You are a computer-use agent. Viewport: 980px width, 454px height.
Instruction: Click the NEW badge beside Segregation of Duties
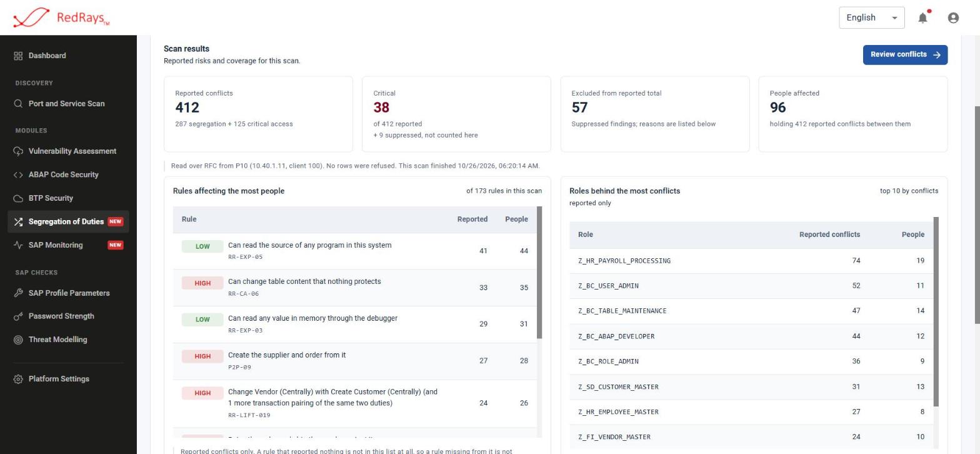pyautogui.click(x=115, y=221)
